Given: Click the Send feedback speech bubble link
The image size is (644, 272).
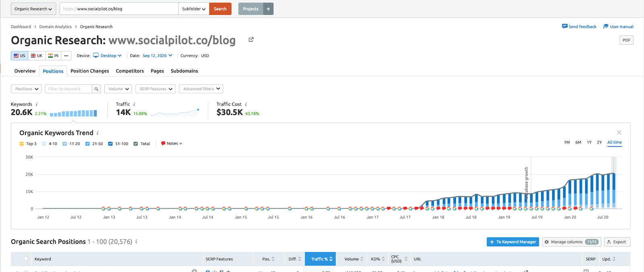Looking at the screenshot, I should coord(579,27).
